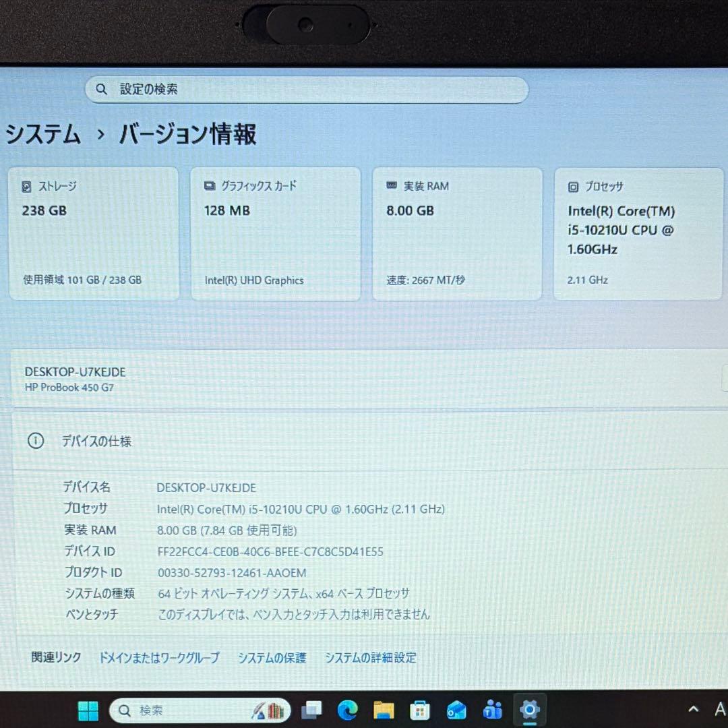Select the HP ProBook 450 G7 text
The height and width of the screenshot is (728, 728).
click(69, 387)
